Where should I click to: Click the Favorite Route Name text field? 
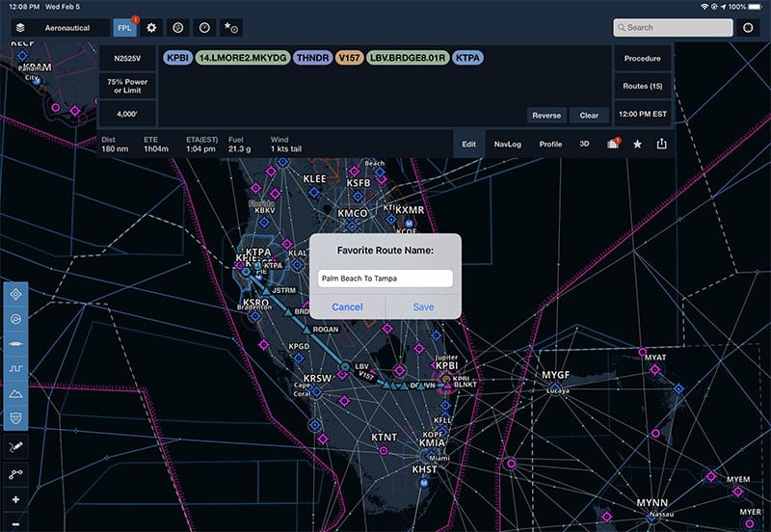pyautogui.click(x=385, y=279)
